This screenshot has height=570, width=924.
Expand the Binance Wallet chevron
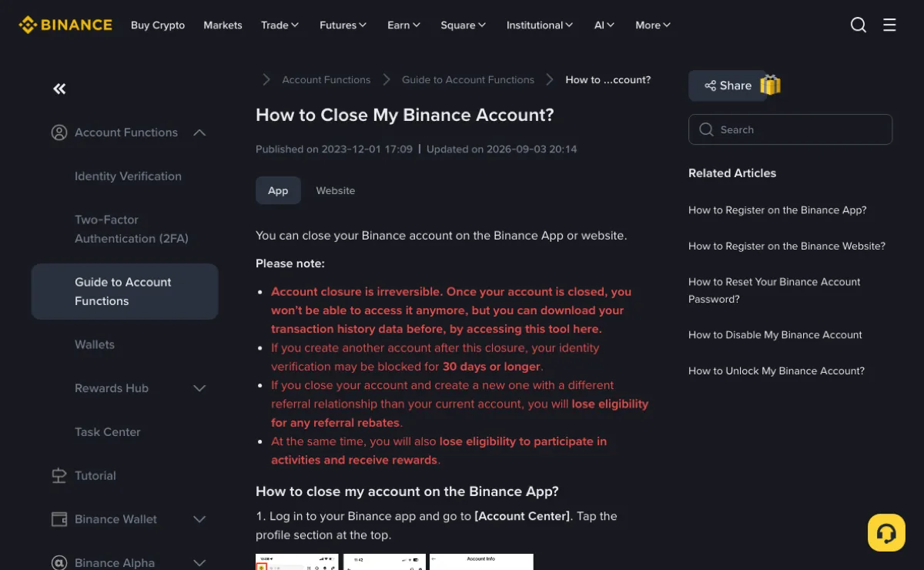tap(199, 519)
